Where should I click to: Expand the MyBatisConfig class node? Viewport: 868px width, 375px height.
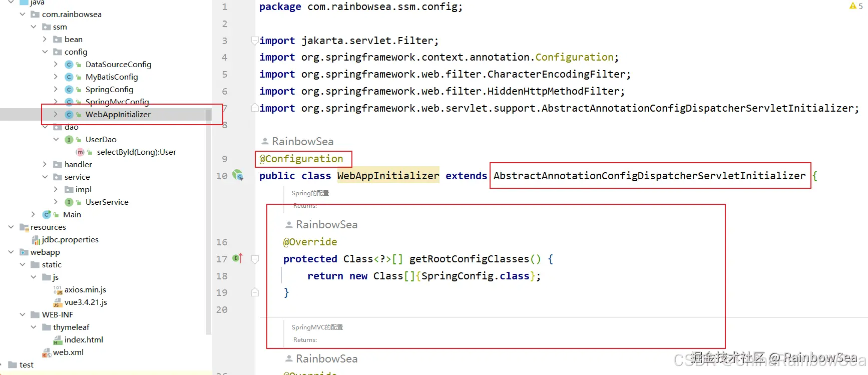[56, 77]
